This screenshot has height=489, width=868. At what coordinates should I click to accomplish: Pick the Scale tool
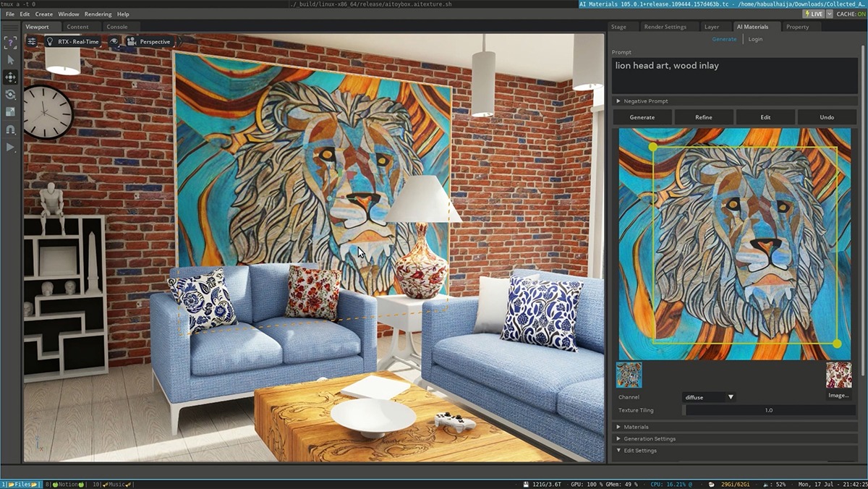point(10,112)
